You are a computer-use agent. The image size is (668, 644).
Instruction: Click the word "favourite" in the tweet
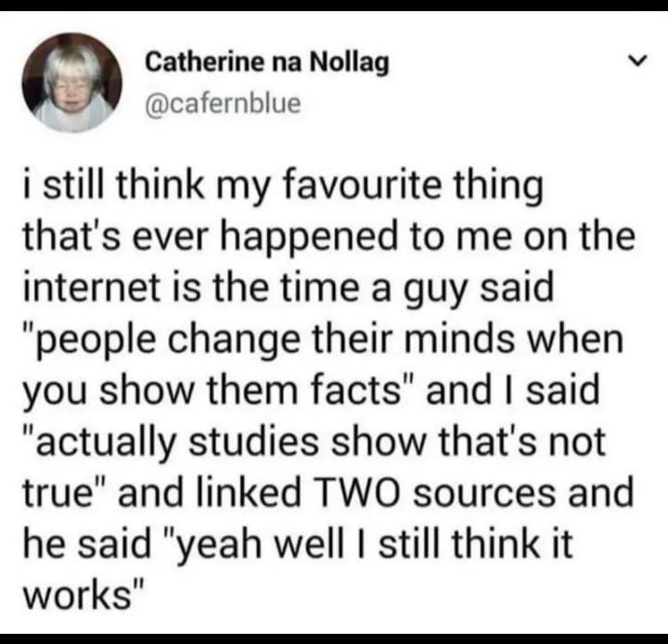coord(370,187)
